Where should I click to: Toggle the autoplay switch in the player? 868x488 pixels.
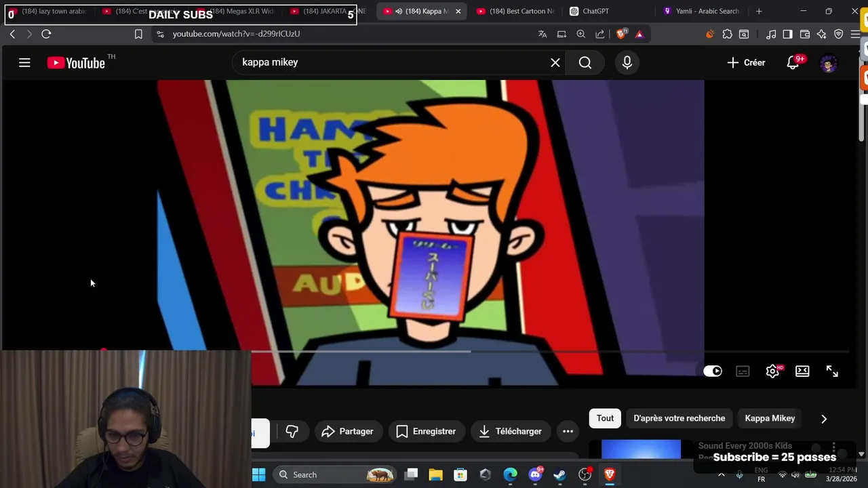tap(713, 371)
